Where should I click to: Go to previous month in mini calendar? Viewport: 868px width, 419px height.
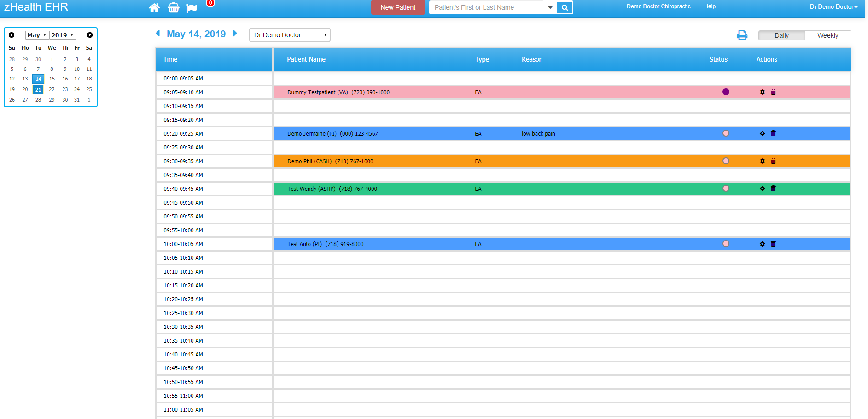pos(12,35)
